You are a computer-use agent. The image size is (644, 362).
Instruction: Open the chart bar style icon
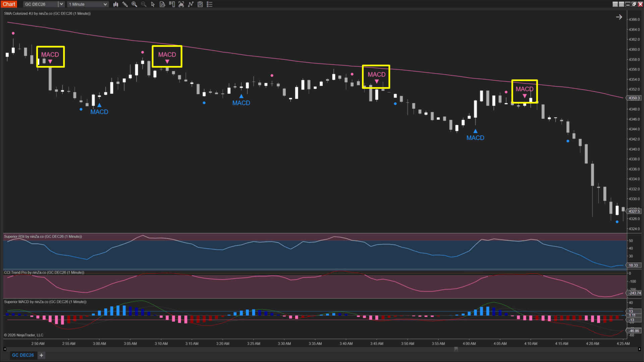click(116, 4)
